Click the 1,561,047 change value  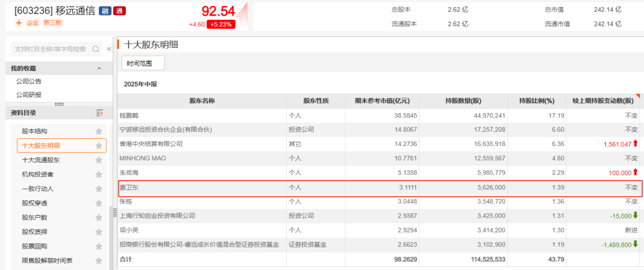point(617,144)
